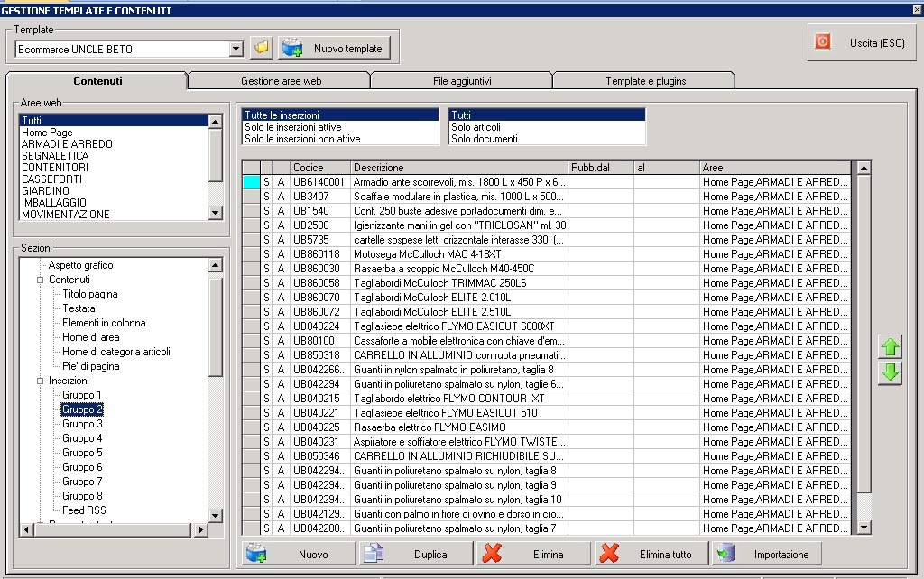Select Gruppo 1 under Inserzioni
Image resolution: width=924 pixels, height=579 pixels.
coord(82,395)
